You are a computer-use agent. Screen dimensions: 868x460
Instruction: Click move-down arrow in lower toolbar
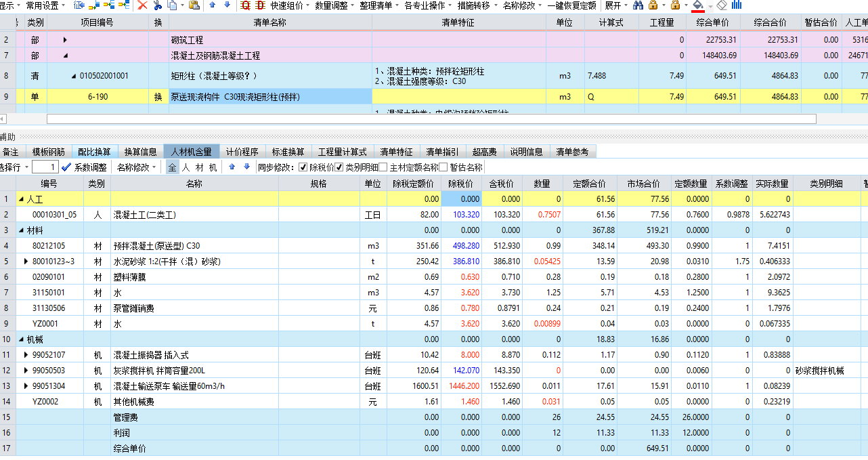click(x=246, y=167)
